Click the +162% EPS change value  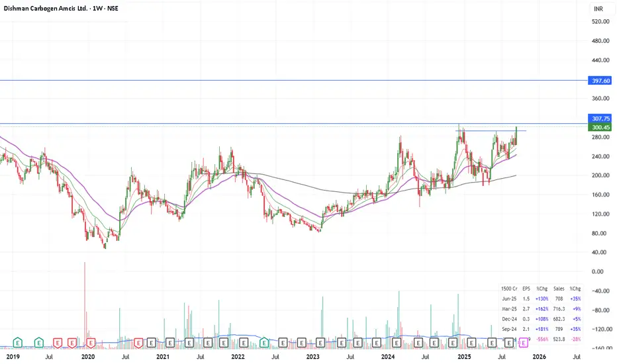click(542, 309)
